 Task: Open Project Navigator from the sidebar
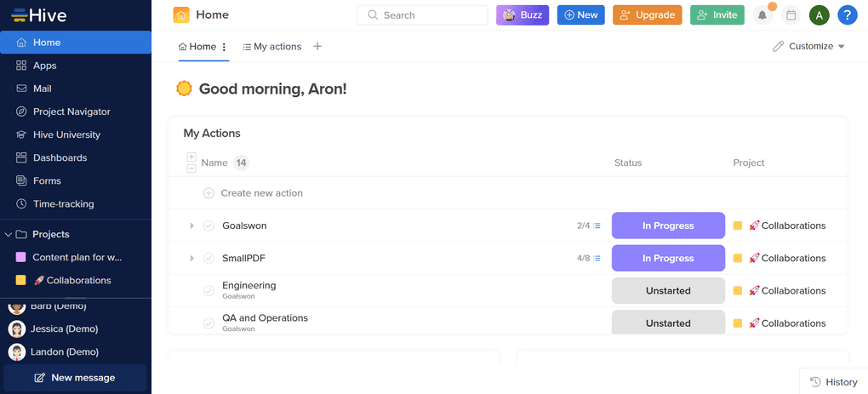pyautogui.click(x=71, y=111)
